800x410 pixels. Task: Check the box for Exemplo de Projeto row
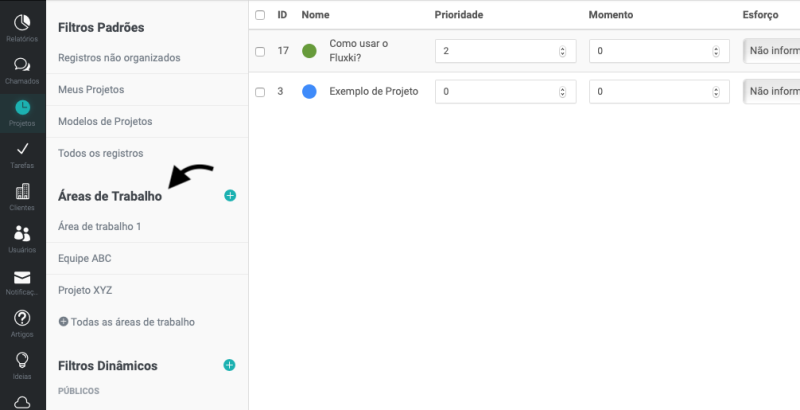[260, 92]
